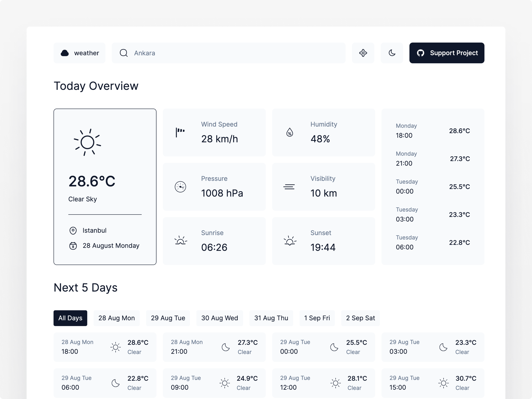
Task: Toggle dark mode with moon icon
Action: coord(392,53)
